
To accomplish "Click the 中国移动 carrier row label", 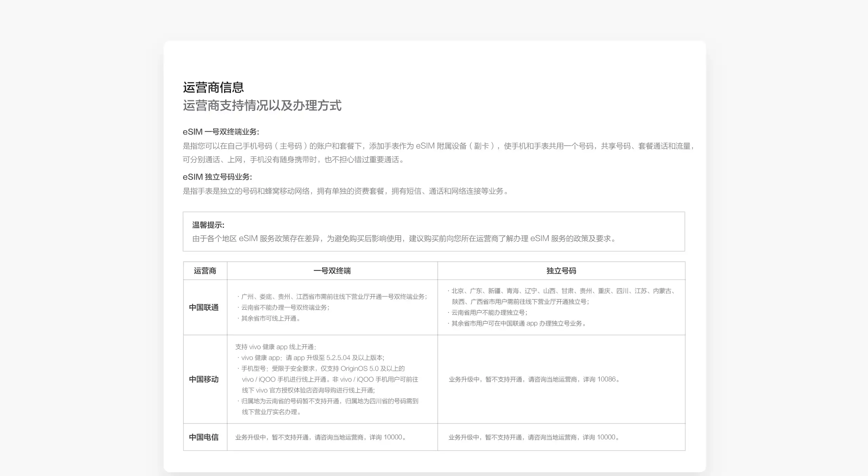I will coord(204,380).
